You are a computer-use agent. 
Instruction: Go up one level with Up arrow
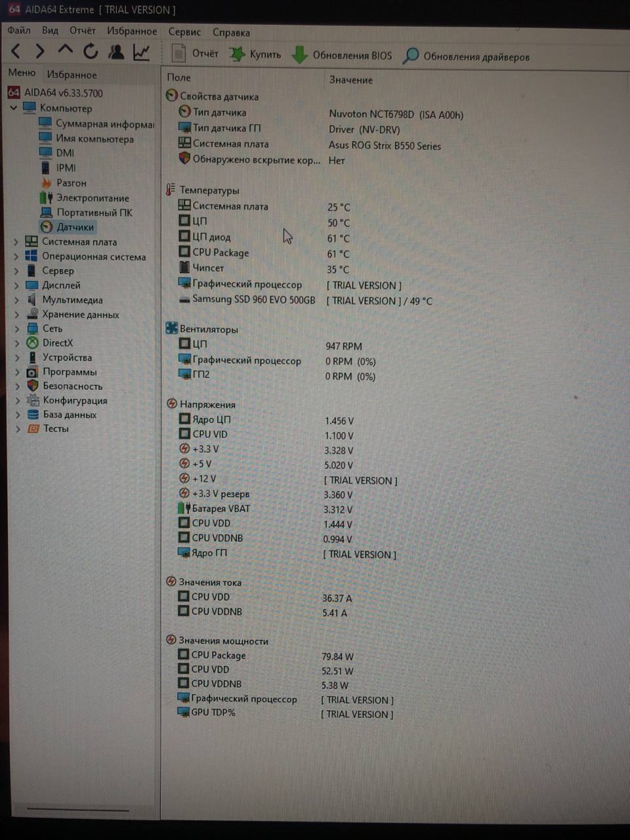pyautogui.click(x=65, y=50)
